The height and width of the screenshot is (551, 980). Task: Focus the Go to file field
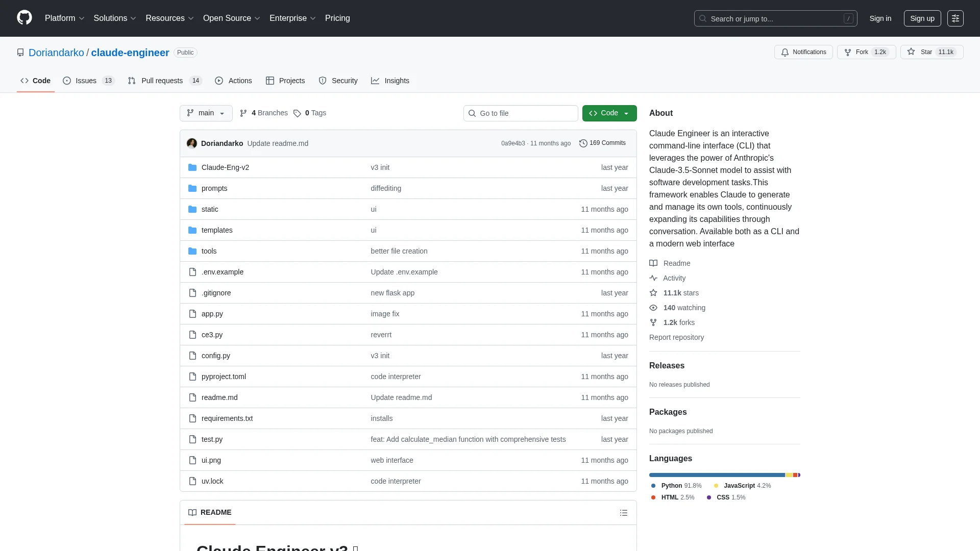coord(521,113)
